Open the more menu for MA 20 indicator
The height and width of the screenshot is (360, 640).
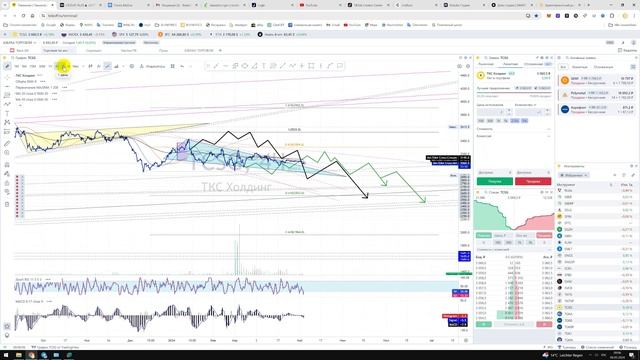point(55,93)
